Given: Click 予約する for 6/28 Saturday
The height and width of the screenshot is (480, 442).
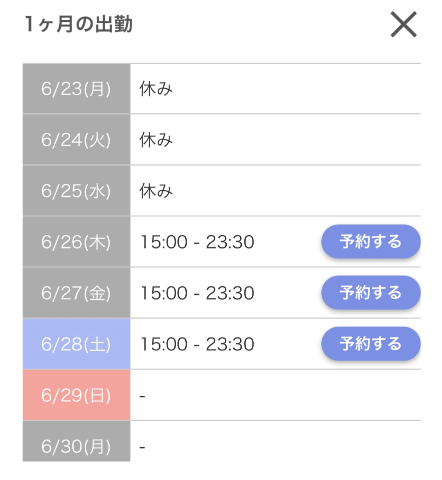Looking at the screenshot, I should (x=371, y=344).
